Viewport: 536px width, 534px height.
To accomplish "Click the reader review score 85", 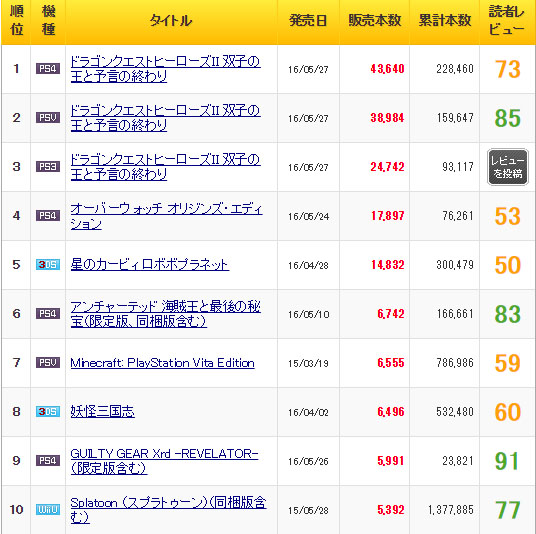I will (x=508, y=118).
